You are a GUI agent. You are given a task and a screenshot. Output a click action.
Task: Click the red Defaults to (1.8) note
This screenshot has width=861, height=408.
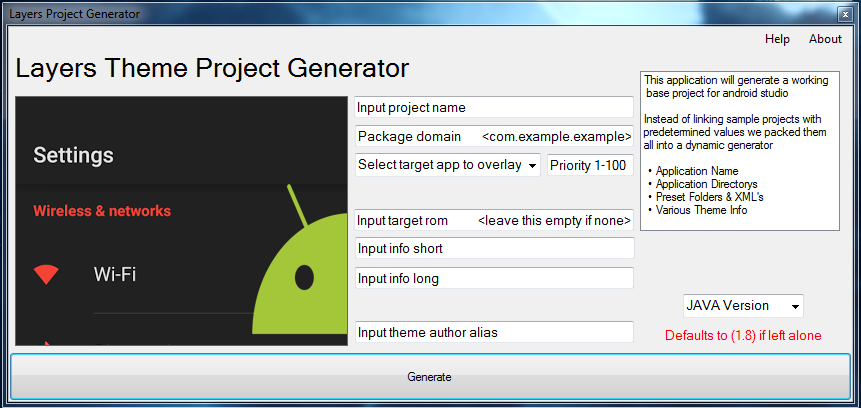click(x=743, y=335)
